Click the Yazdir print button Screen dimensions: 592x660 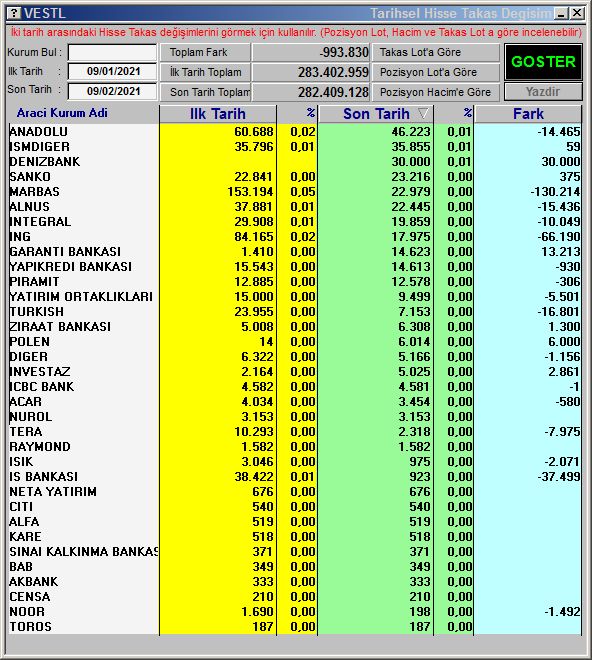point(543,91)
